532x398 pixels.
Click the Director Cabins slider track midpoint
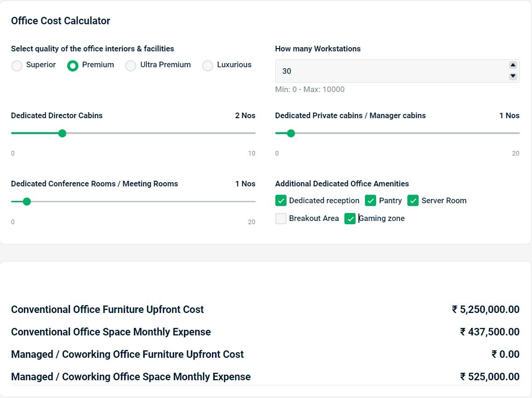pyautogui.click(x=133, y=133)
